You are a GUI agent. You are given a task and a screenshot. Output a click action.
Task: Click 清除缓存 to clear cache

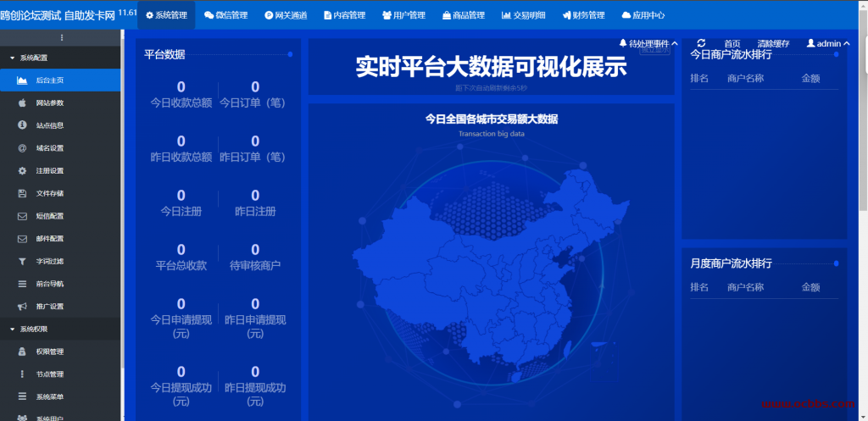(x=773, y=44)
